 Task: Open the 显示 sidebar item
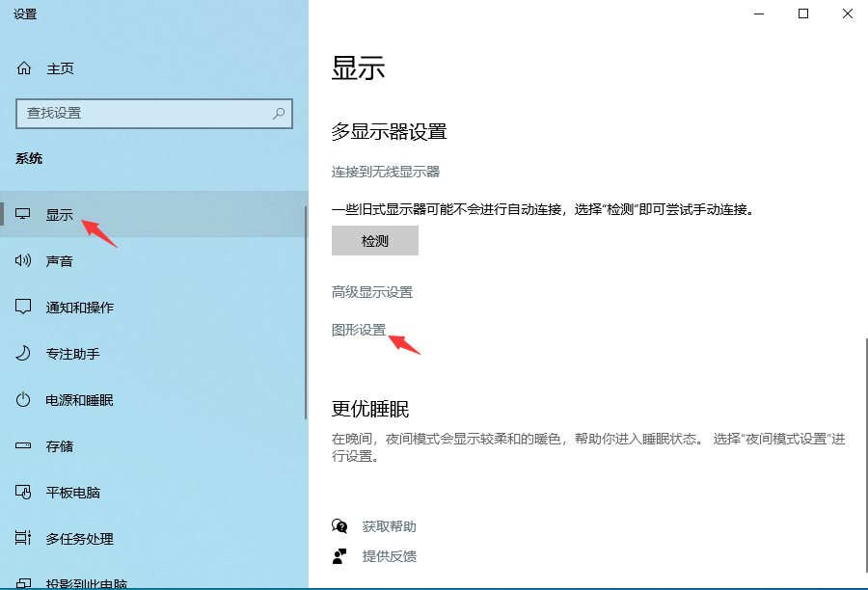[152, 214]
